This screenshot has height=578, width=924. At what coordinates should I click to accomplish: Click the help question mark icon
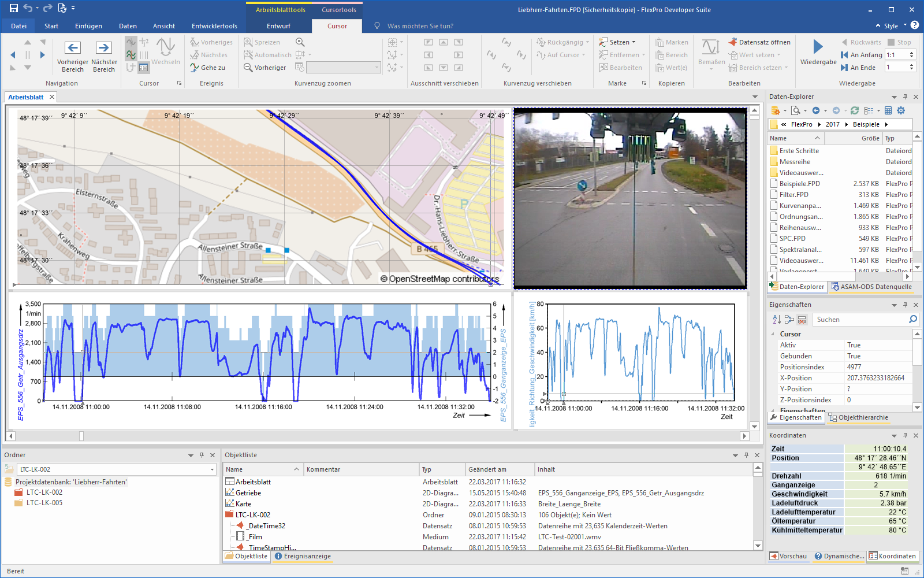pos(915,25)
